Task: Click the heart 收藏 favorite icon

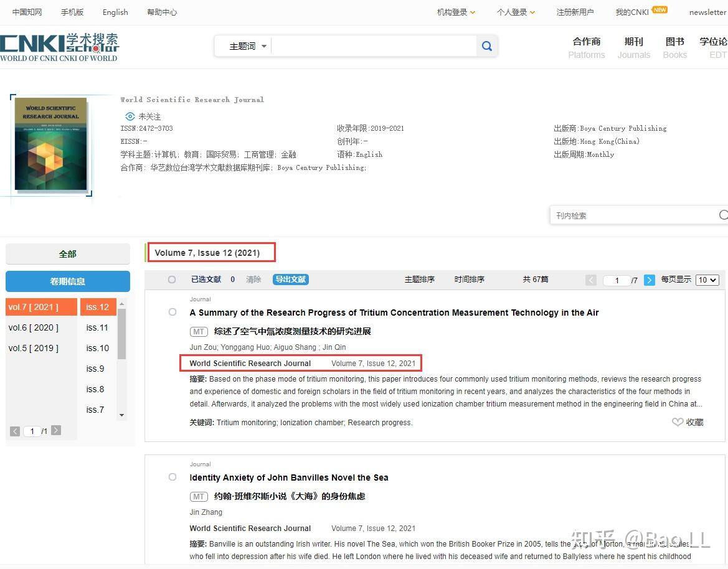Action: 678,422
